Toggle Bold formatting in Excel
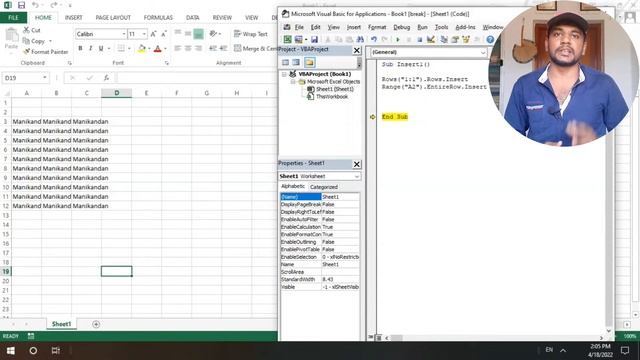The width and height of the screenshot is (640, 360). point(80,49)
